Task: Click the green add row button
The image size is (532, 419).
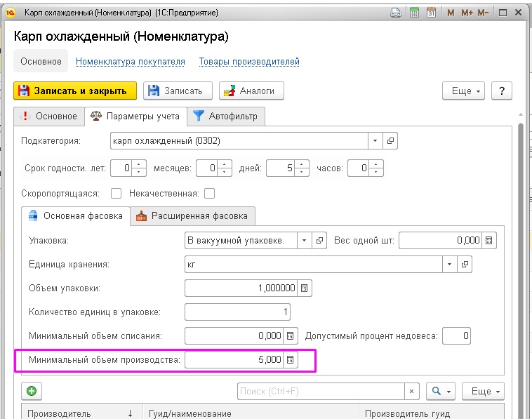Action: pyautogui.click(x=32, y=391)
